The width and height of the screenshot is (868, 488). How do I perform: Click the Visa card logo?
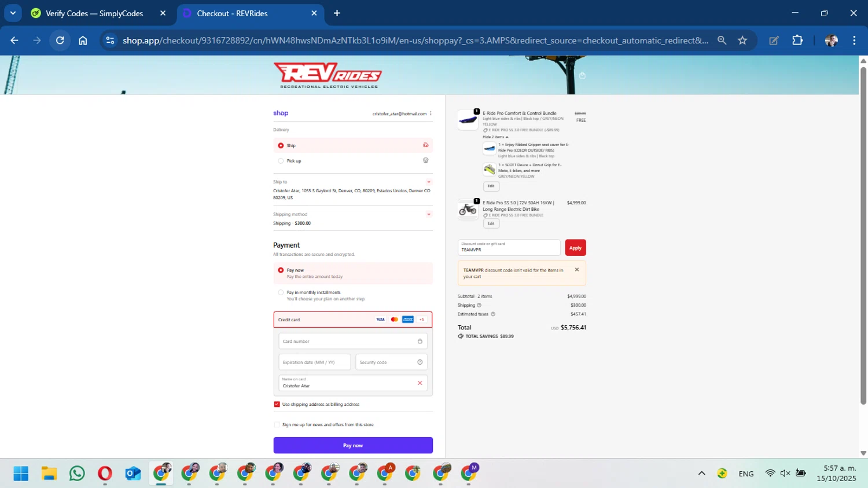(x=380, y=320)
